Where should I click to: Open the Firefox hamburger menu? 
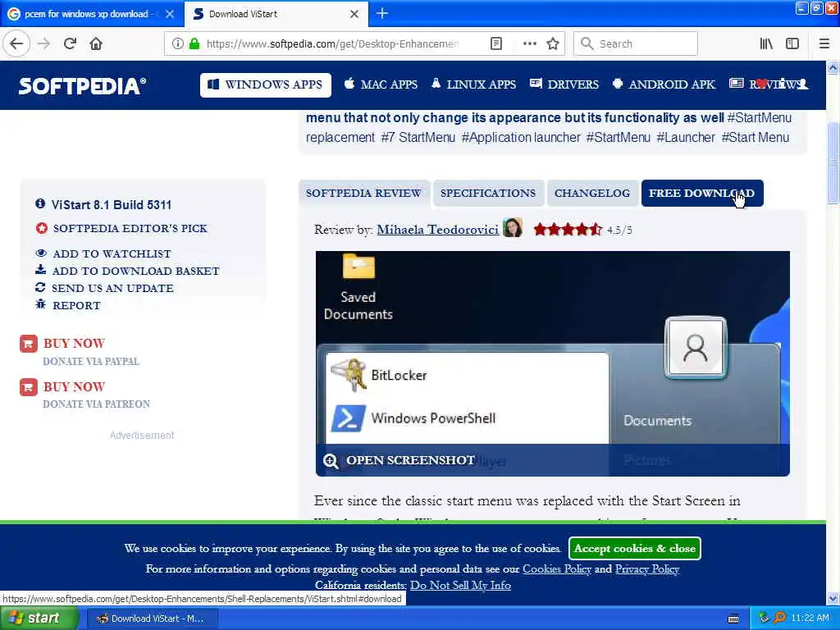(x=824, y=43)
